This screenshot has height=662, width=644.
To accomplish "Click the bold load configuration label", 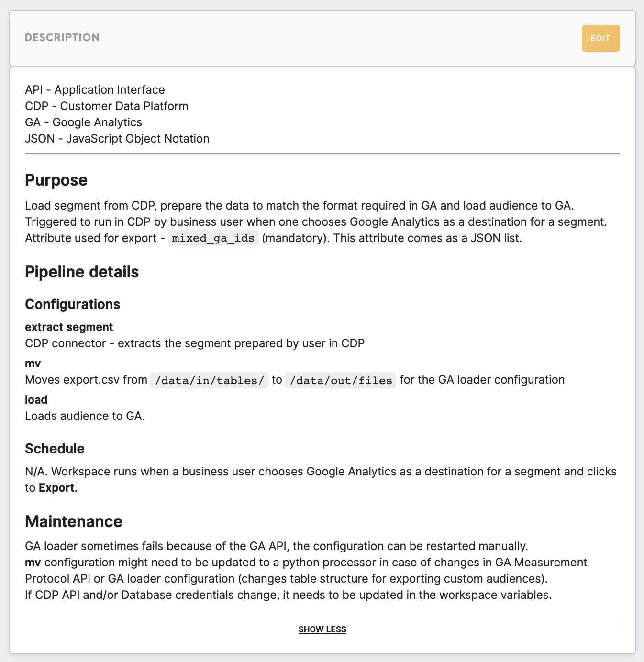I will tap(36, 400).
